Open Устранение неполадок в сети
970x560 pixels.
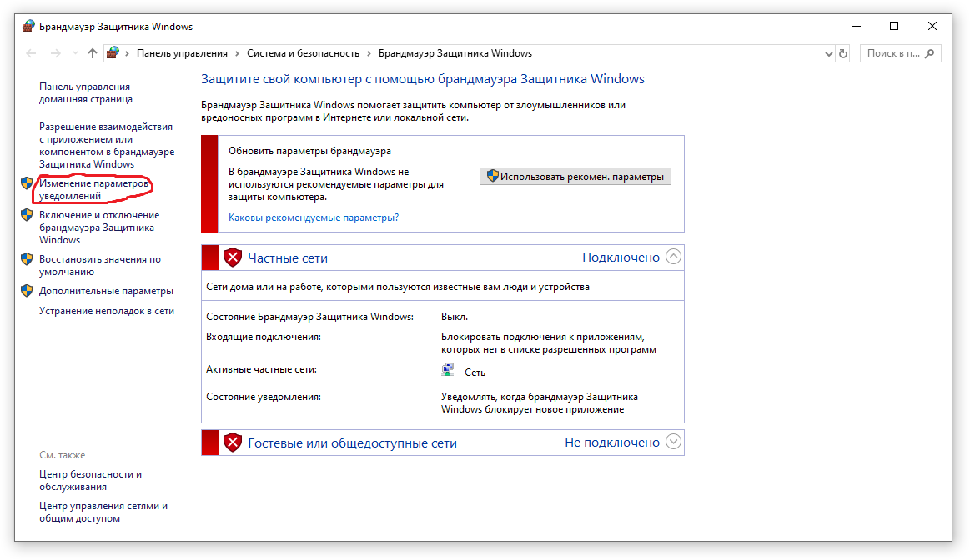[x=107, y=311]
